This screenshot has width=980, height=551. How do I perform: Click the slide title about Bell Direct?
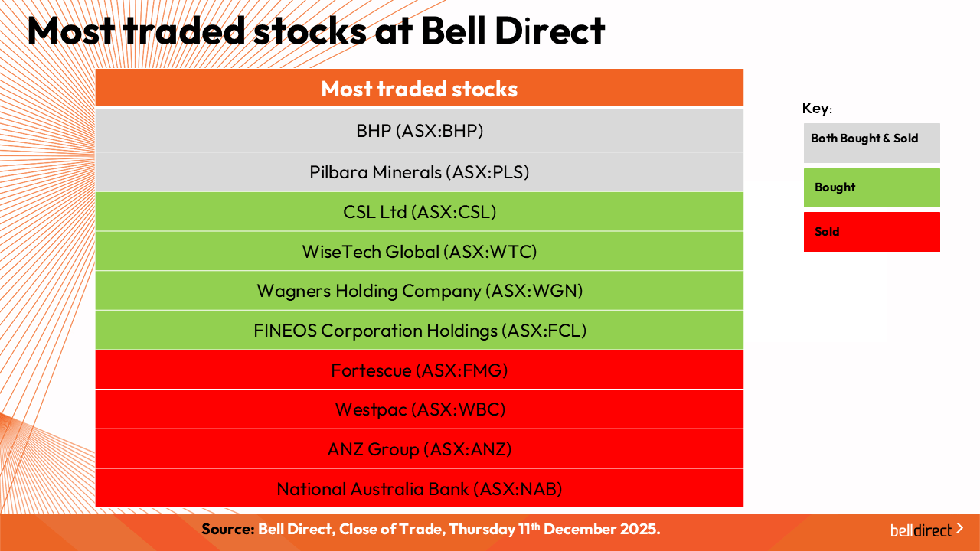[315, 31]
